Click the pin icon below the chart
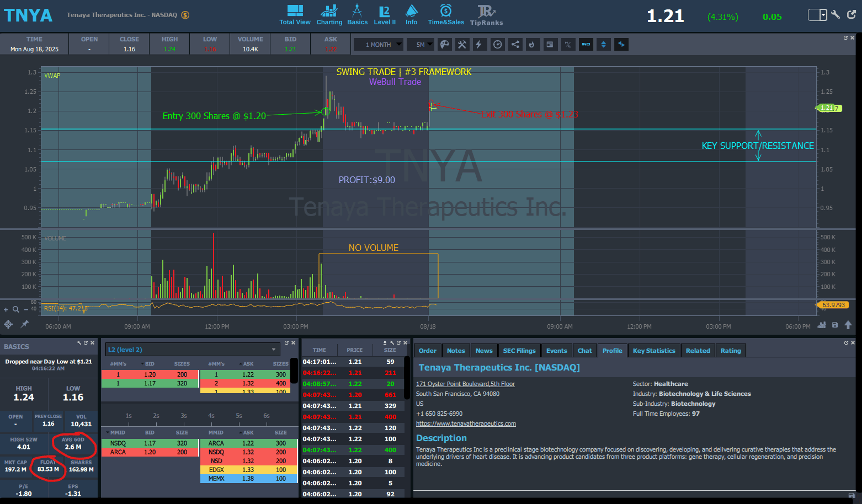 (x=24, y=324)
